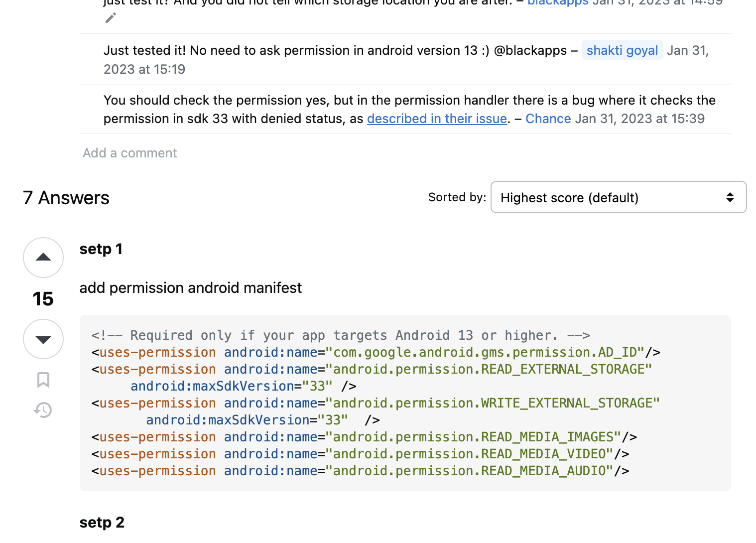Image resolution: width=756 pixels, height=543 pixels.
Task: Click the vote count 15
Action: pos(43,299)
